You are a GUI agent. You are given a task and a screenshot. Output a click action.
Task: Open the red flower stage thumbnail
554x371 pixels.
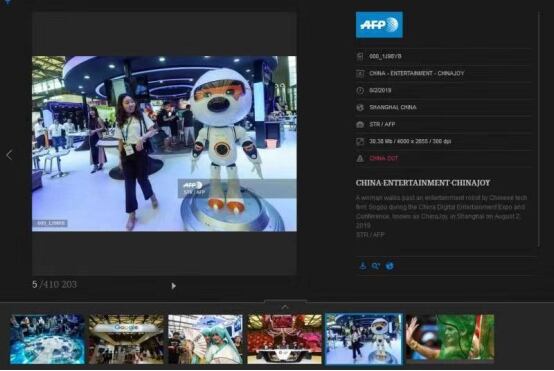coord(284,339)
